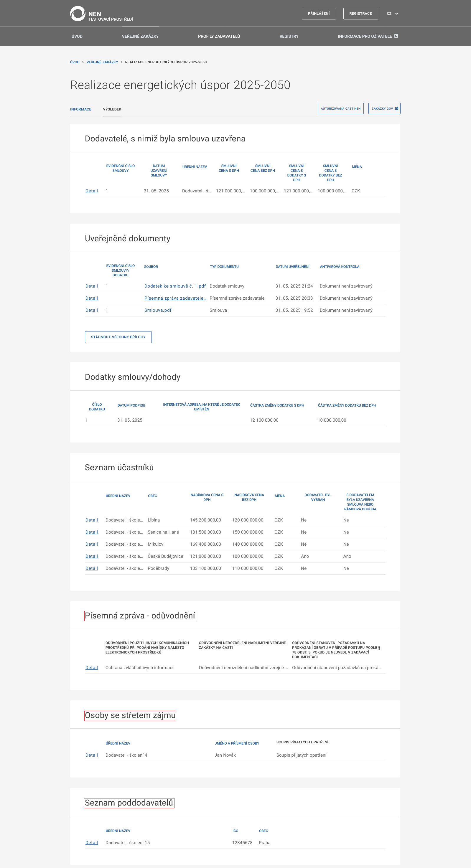Open Detail of contract dated 31. 05. 2025

tap(91, 191)
